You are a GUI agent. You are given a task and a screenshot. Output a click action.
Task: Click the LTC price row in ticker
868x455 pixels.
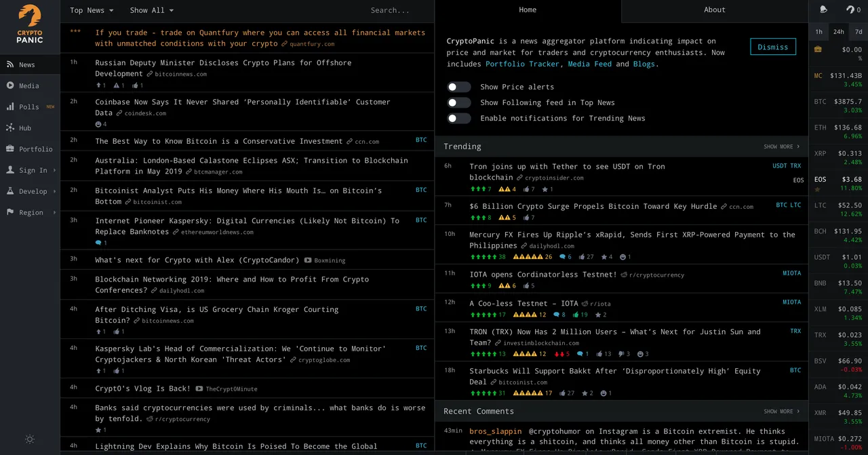point(838,209)
